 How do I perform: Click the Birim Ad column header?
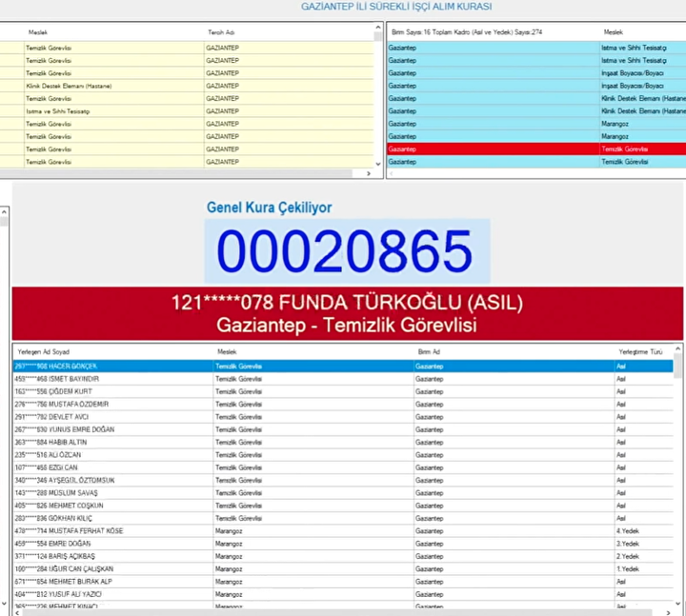(429, 352)
